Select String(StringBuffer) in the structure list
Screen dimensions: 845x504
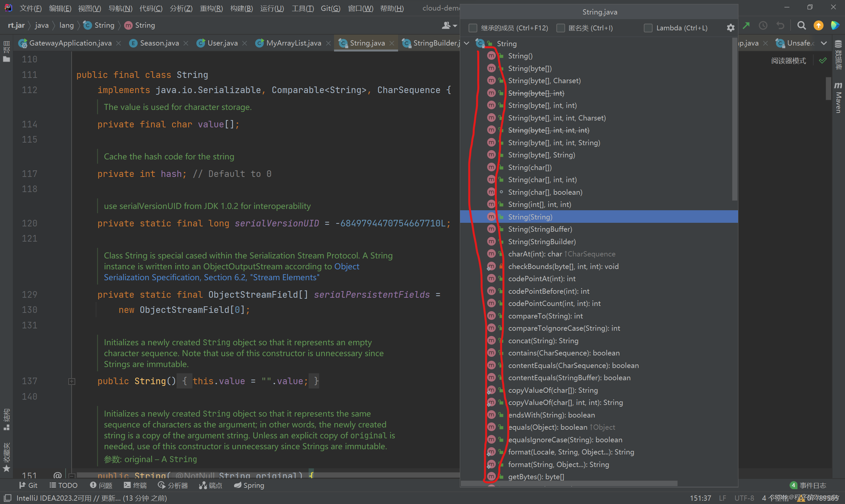[540, 229]
